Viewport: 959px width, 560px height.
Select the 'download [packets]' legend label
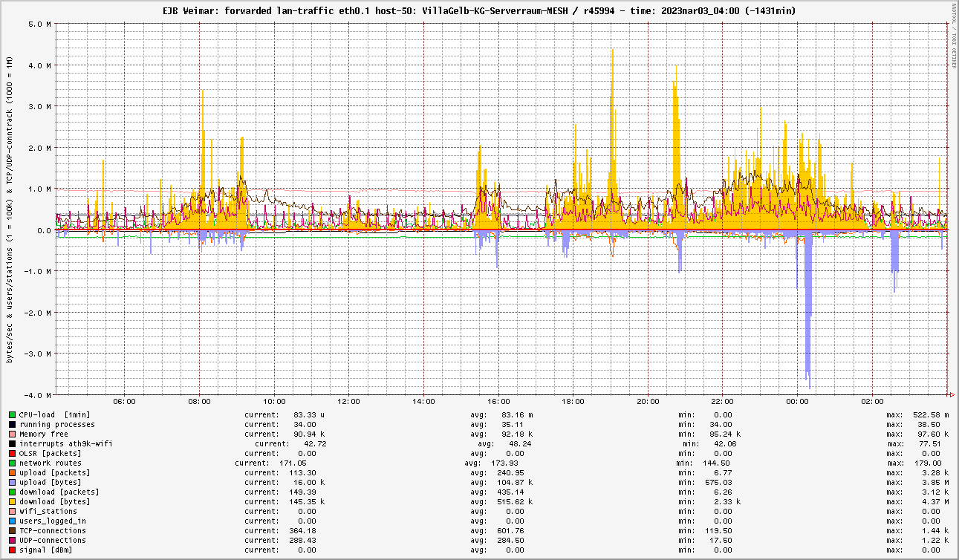(59, 492)
